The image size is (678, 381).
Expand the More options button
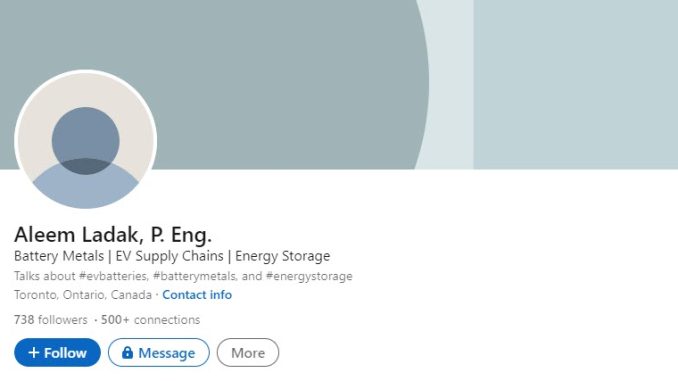[x=248, y=352]
